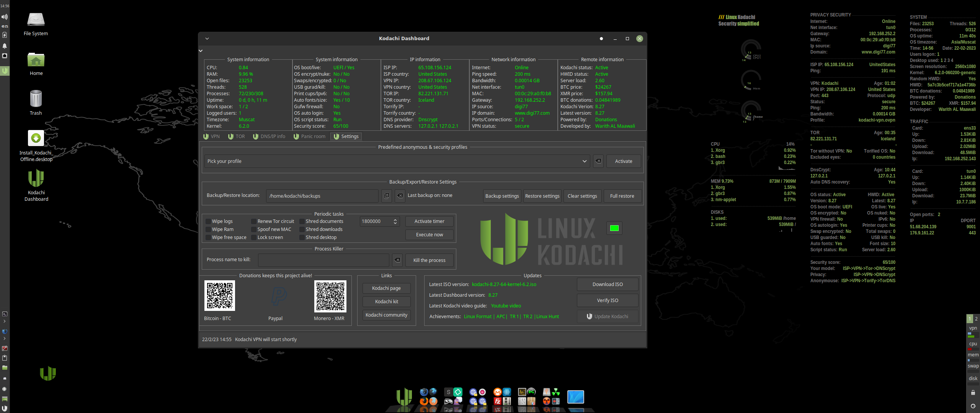The width and height of the screenshot is (980, 413).
Task: Open the window menu chevron in title bar
Action: coord(207,39)
